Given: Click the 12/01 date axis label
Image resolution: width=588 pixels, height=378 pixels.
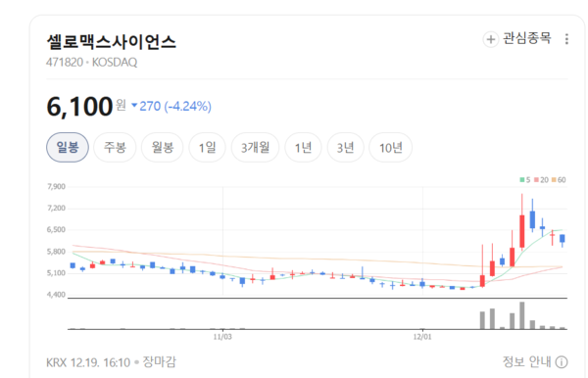Looking at the screenshot, I should pyautogui.click(x=422, y=337).
